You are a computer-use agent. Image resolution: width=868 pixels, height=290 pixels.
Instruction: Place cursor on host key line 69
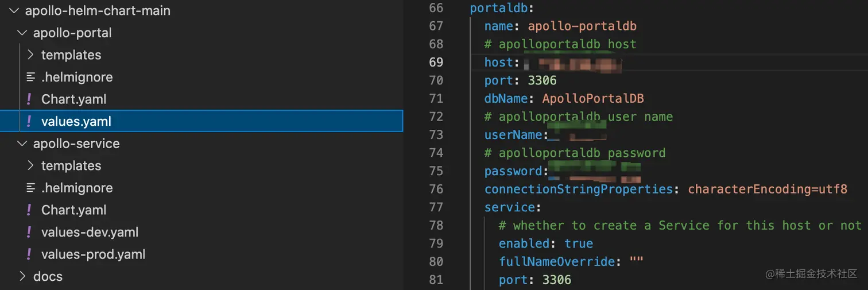[498, 62]
